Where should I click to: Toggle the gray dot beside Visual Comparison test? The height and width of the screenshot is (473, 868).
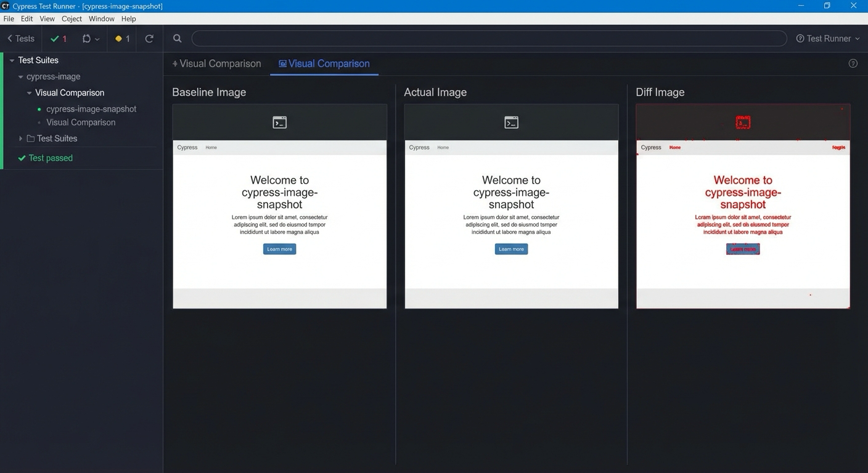tap(39, 122)
